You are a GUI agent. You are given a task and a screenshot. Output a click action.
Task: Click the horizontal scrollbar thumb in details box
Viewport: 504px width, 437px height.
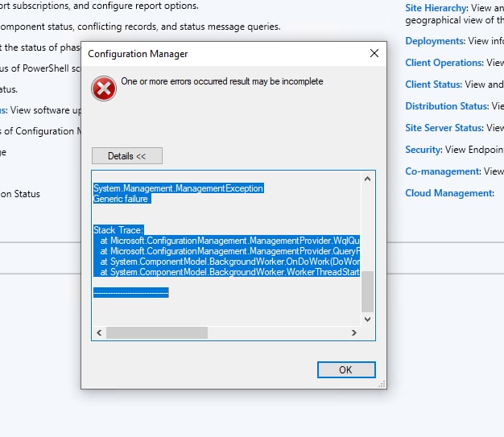(157, 332)
